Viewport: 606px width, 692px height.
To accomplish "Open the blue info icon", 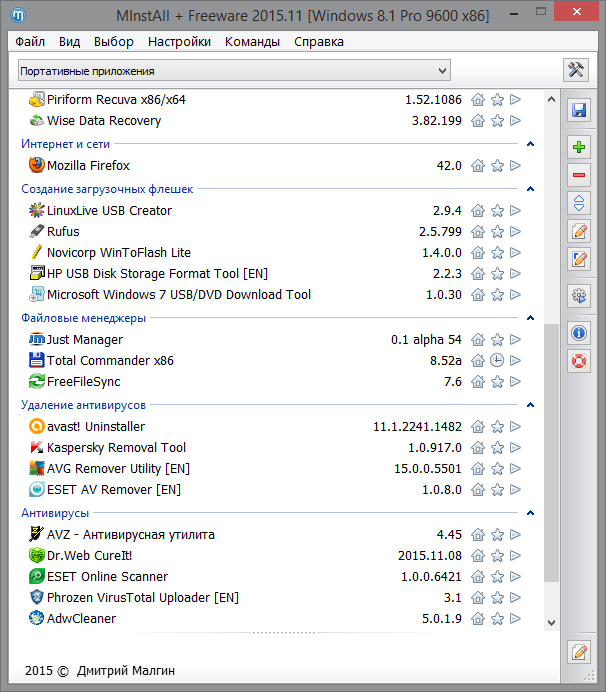I will [579, 333].
